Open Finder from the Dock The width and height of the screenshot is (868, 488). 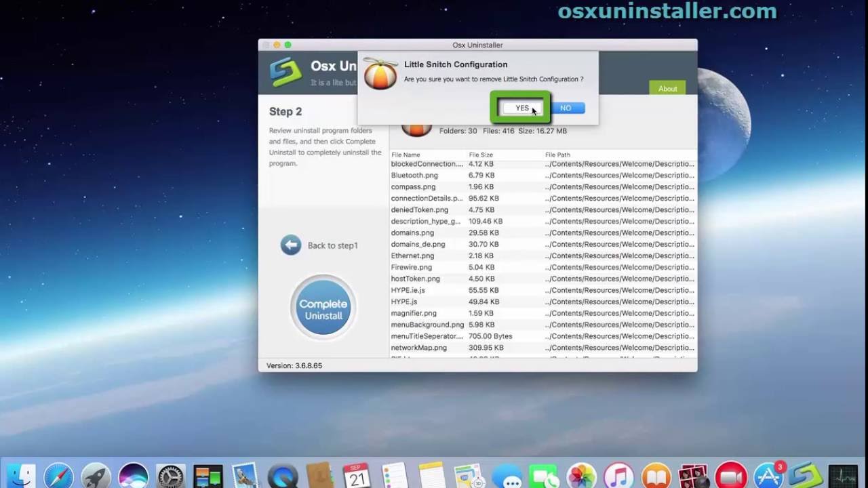pos(20,476)
